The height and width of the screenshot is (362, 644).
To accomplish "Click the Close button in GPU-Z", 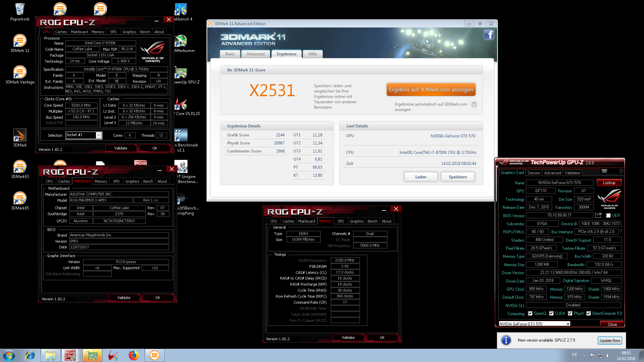I will (612, 324).
